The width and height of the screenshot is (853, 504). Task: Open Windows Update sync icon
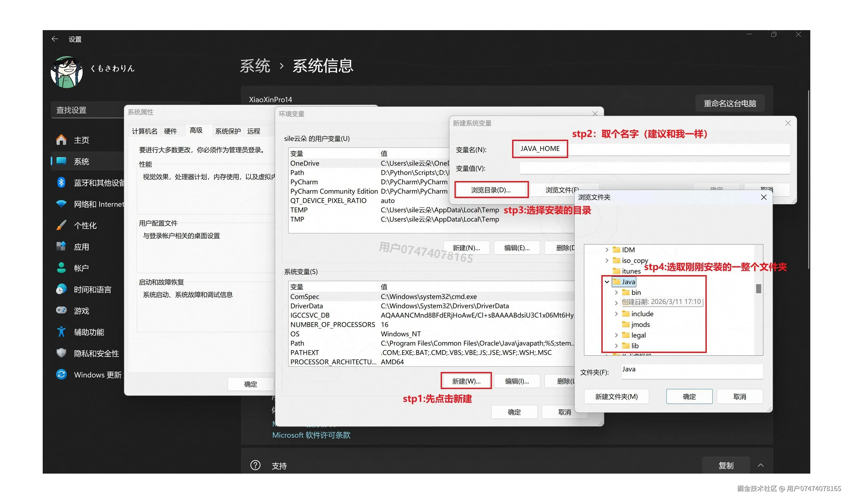click(x=61, y=374)
